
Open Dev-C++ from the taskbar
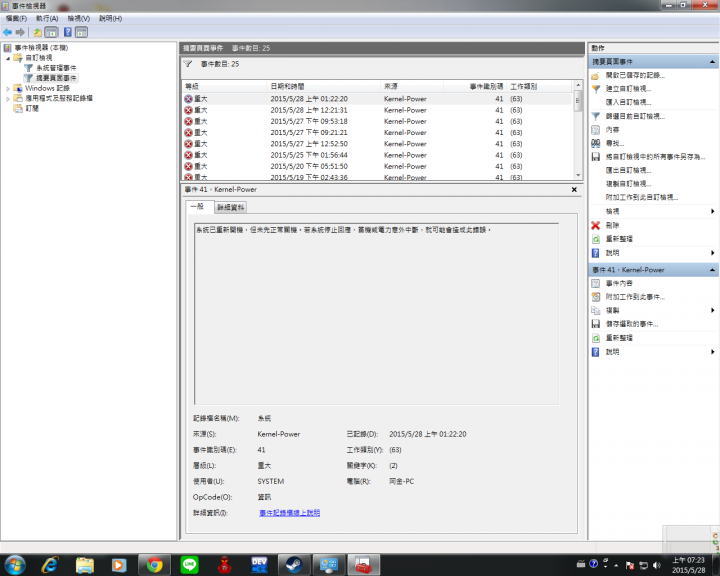tap(259, 565)
